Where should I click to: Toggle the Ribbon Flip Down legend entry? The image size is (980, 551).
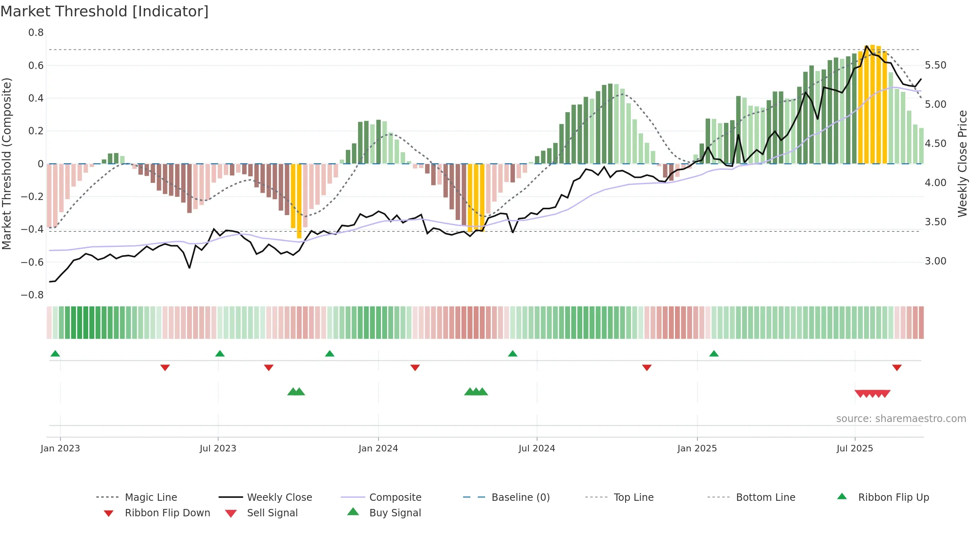click(x=157, y=513)
